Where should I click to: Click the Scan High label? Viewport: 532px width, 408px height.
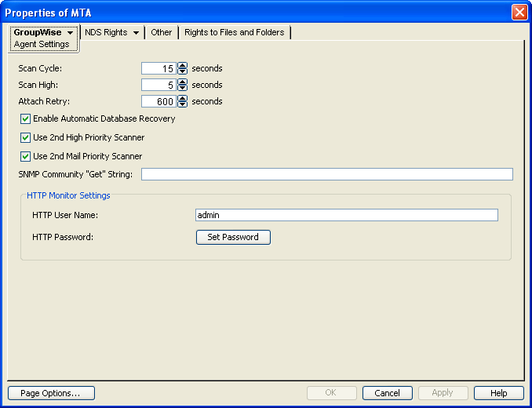[38, 85]
